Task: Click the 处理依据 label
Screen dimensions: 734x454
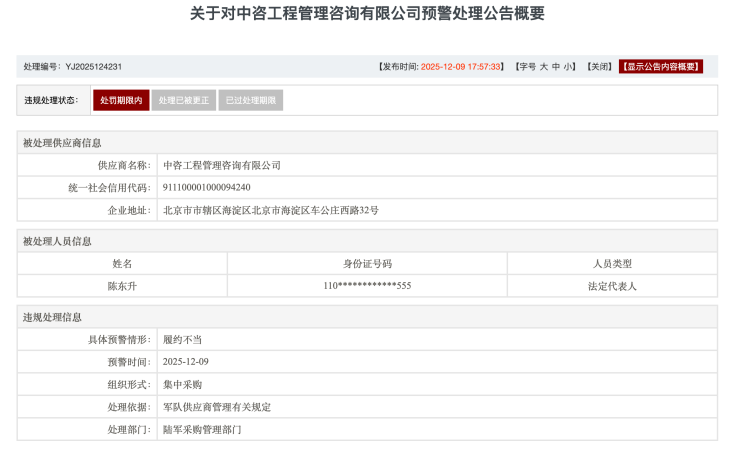Action: [x=129, y=407]
